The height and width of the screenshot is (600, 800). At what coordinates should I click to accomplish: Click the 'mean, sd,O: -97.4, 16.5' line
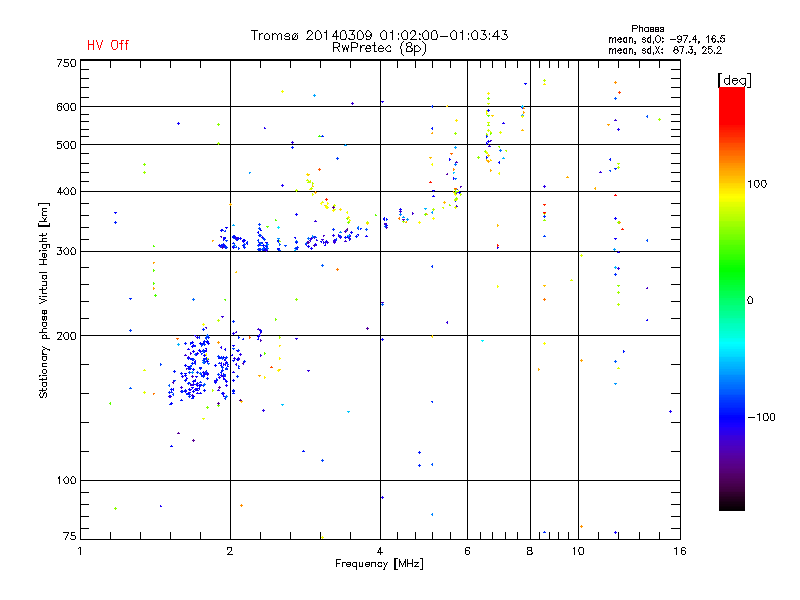[x=666, y=39]
